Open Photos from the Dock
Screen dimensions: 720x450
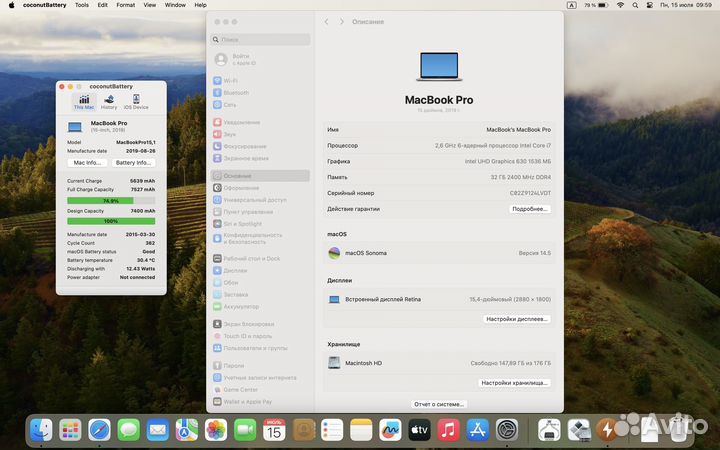click(216, 430)
